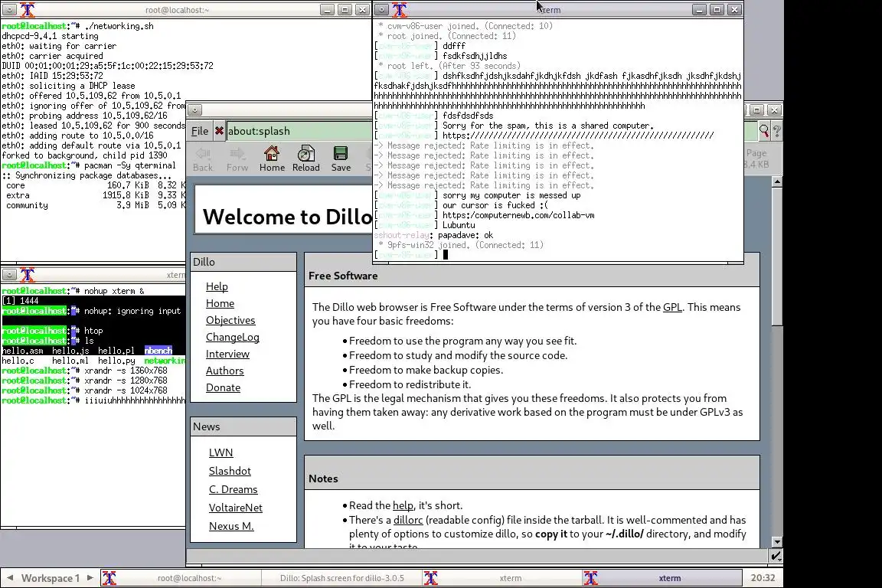Click the Dillo scrollbar up arrow

(x=777, y=181)
